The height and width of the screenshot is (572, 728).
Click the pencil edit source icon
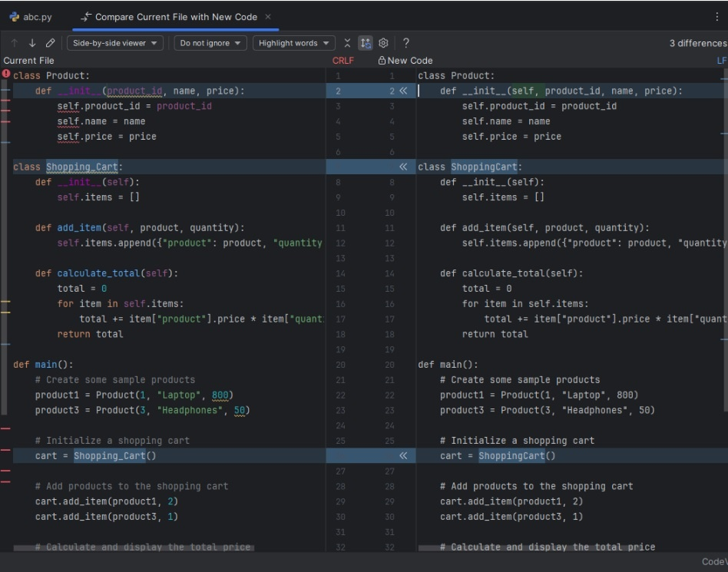50,43
